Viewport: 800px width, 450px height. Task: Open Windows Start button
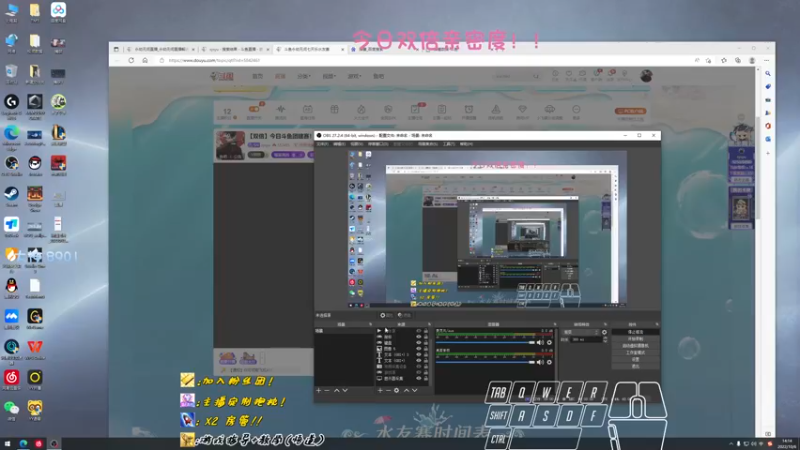8,444
